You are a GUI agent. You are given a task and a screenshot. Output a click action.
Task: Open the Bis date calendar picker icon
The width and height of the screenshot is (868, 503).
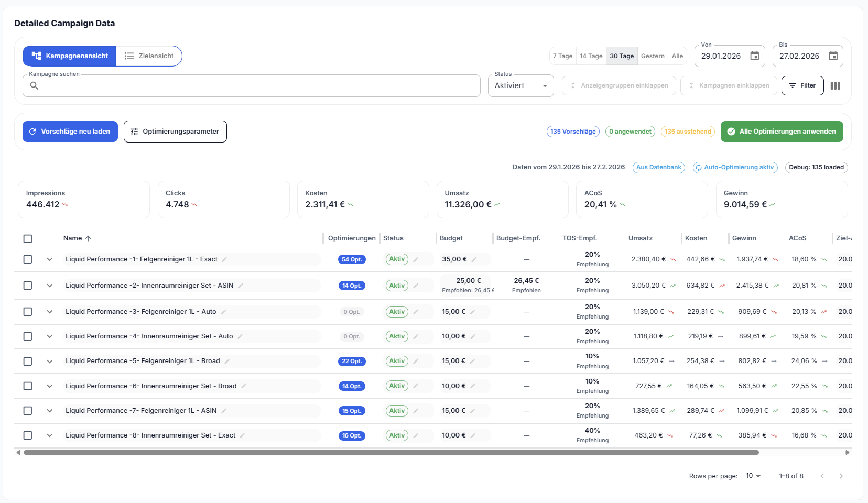click(833, 56)
